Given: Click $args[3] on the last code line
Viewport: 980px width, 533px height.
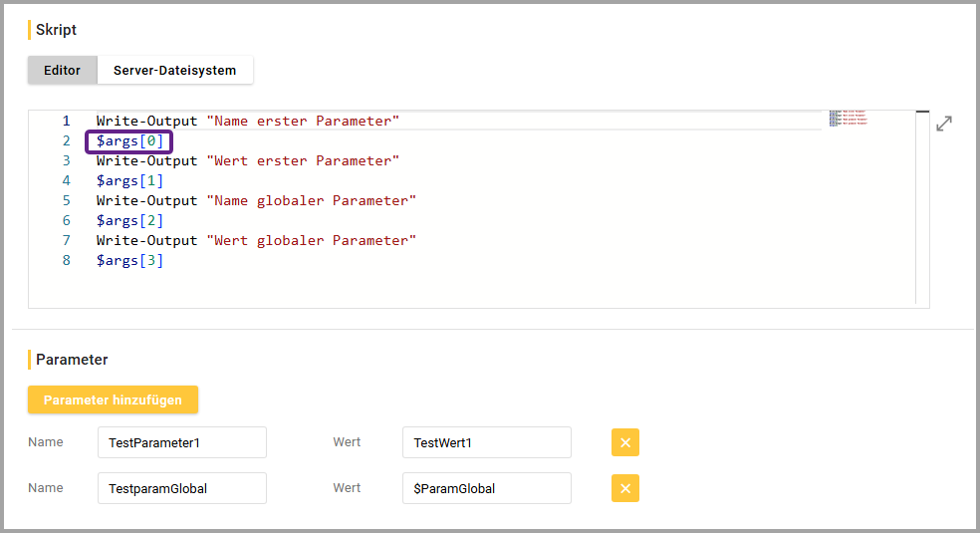Looking at the screenshot, I should [129, 261].
